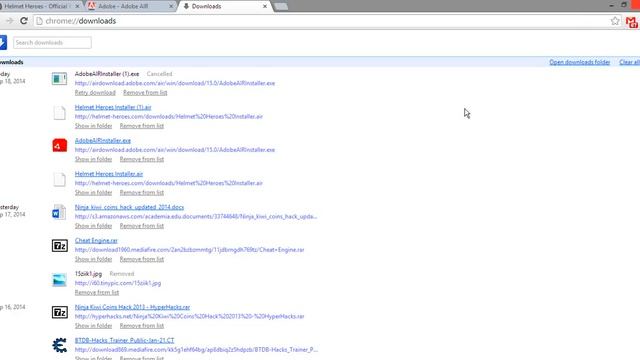Minimize the Chrome window
The width and height of the screenshot is (640, 360).
click(x=611, y=5)
